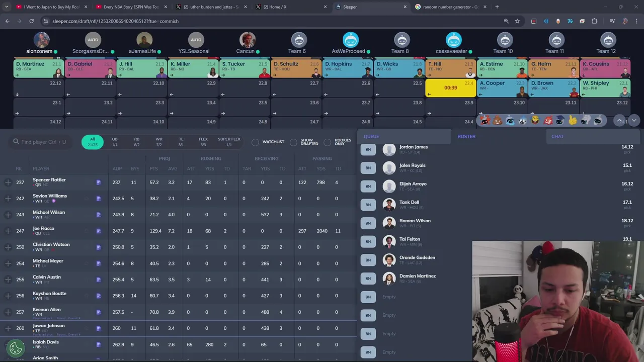This screenshot has width=644, height=362.
Task: Select the AsWeProceed team avatar
Action: 351,40
